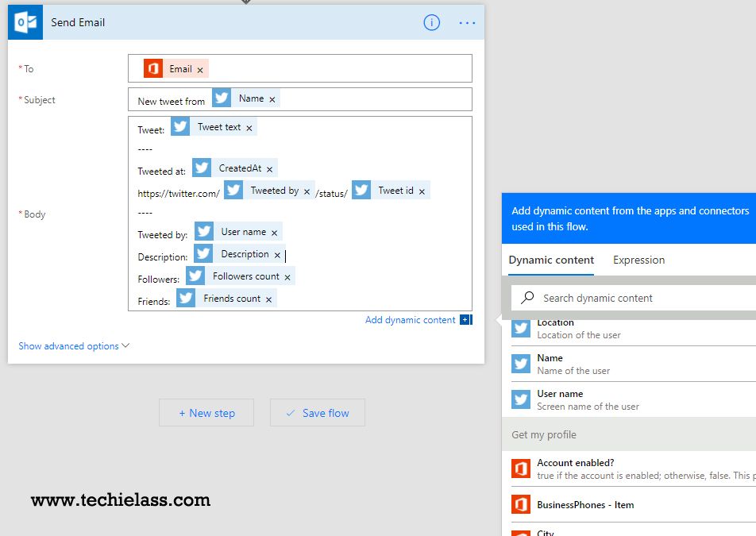The image size is (756, 536).
Task: Click the New step button
Action: click(206, 413)
